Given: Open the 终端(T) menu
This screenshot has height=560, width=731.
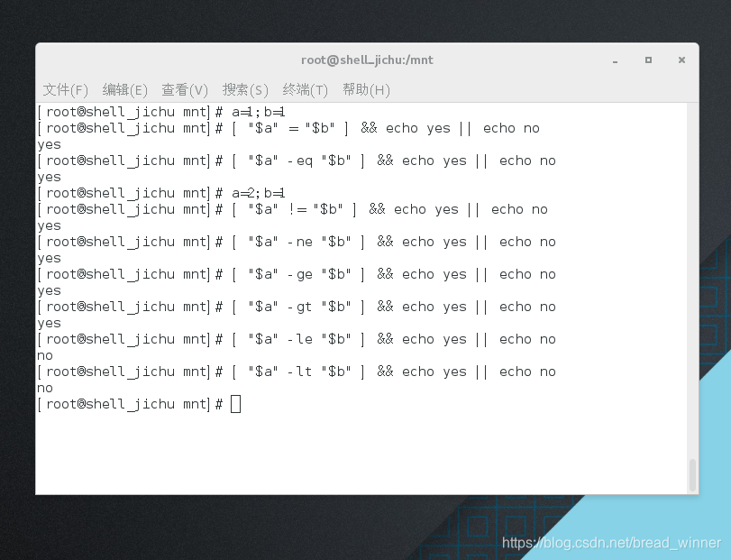Looking at the screenshot, I should (306, 89).
